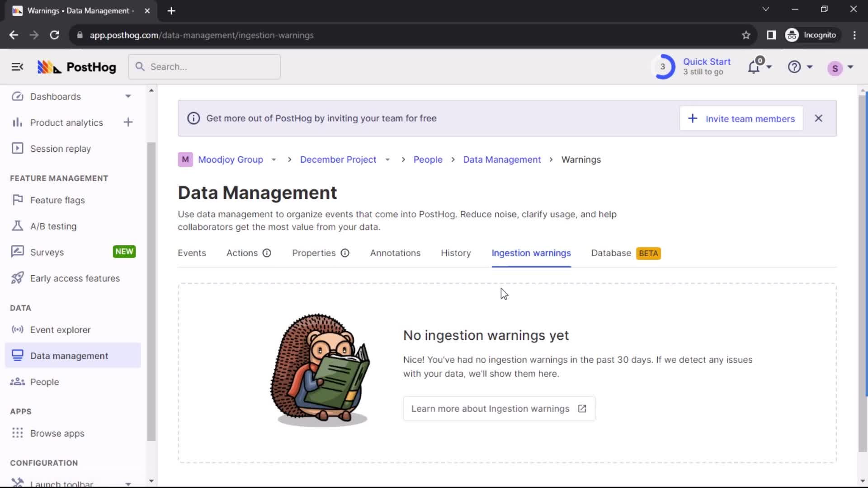This screenshot has width=868, height=488.
Task: Open Session replay section
Action: coord(60,148)
